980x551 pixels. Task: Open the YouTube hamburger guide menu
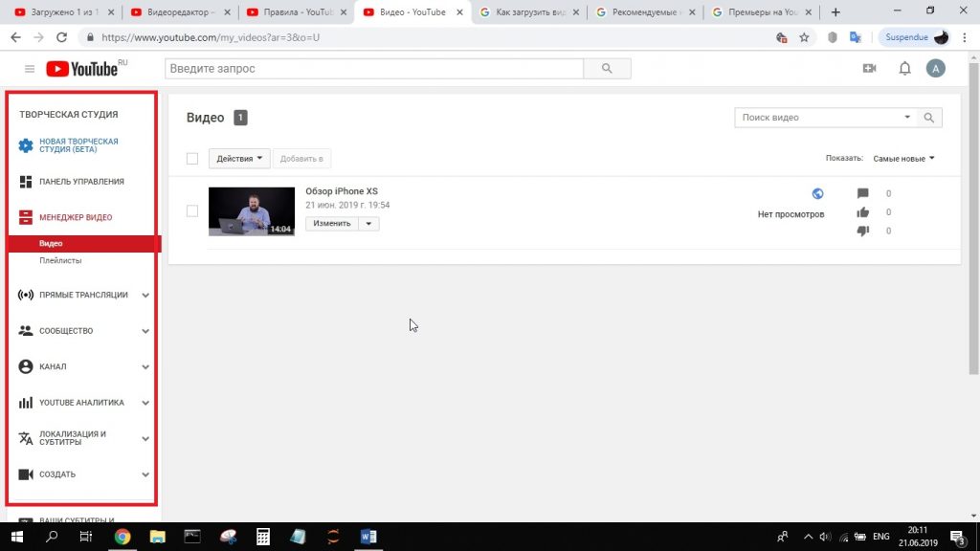pos(30,69)
